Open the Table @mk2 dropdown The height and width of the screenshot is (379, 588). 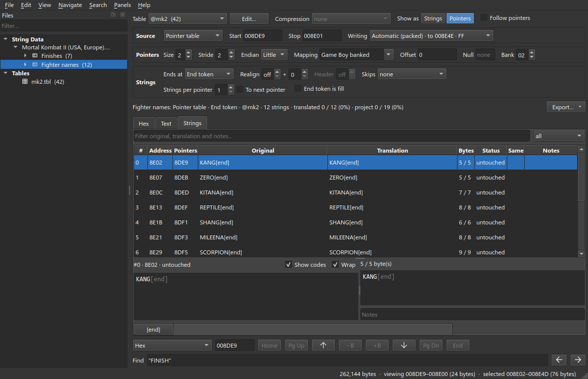(x=188, y=19)
